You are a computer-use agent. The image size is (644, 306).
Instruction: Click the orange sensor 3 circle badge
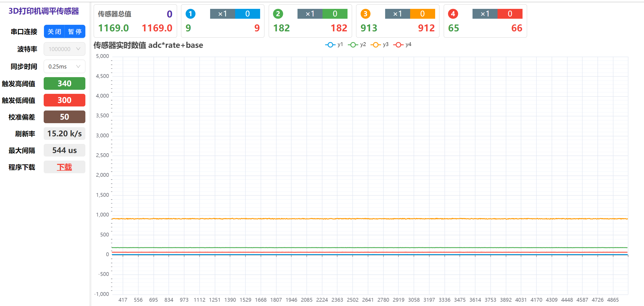(365, 14)
